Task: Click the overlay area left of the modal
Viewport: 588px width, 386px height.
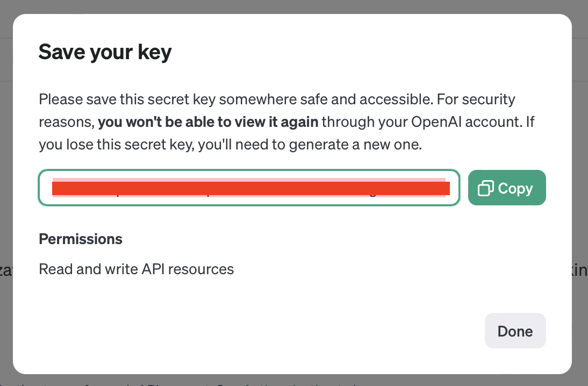Action: (x=6, y=194)
